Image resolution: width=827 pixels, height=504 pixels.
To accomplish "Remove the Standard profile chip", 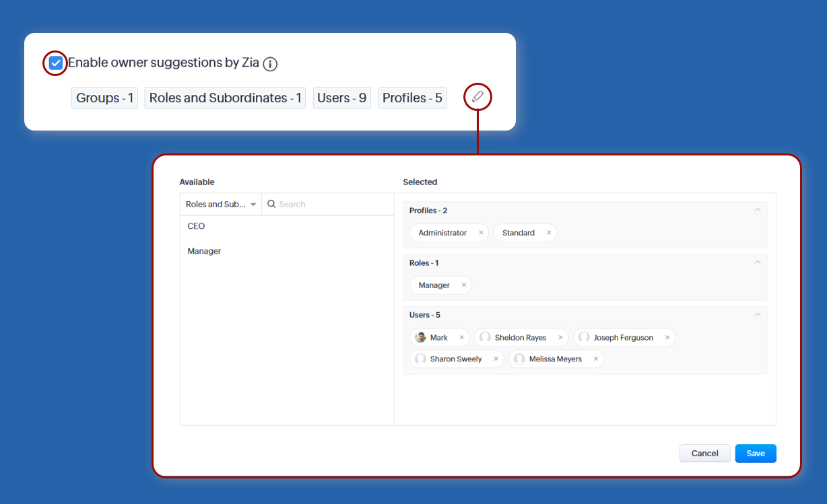I will (549, 233).
